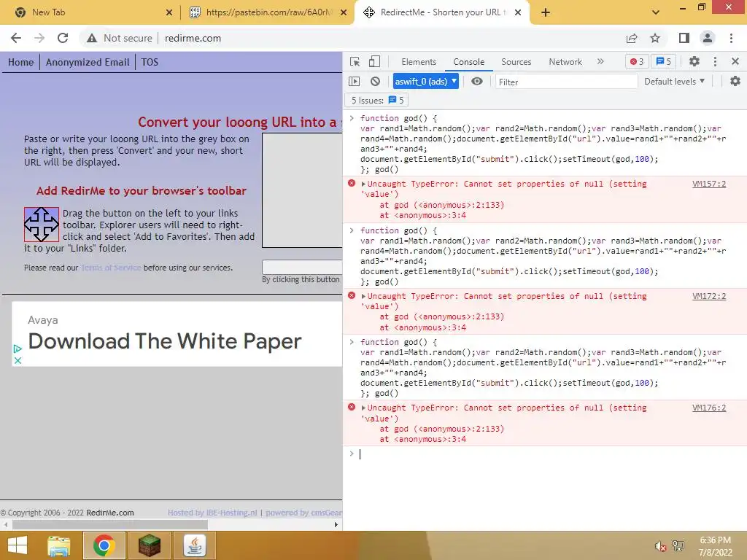Open AdChoices triangle icon
The width and height of the screenshot is (747, 560).
(18, 349)
